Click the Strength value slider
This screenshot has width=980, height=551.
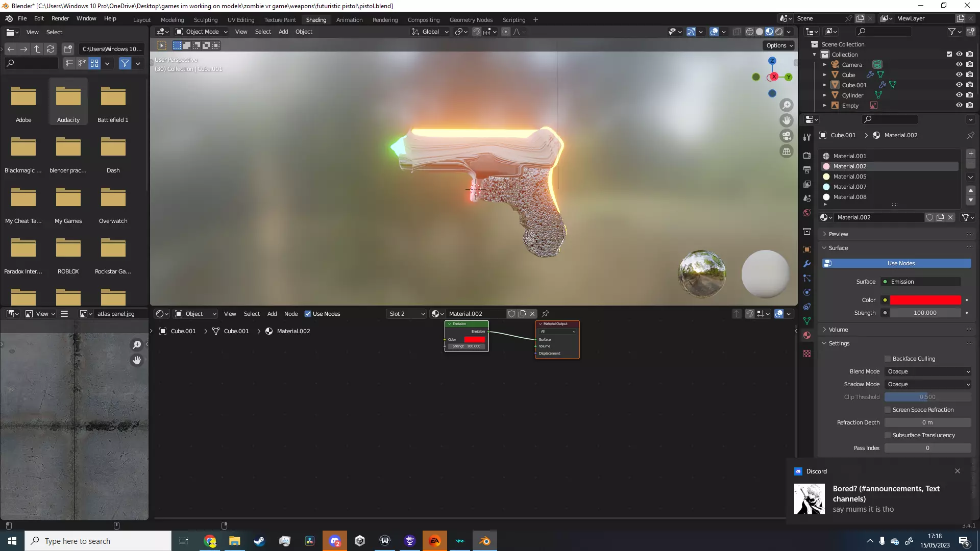click(925, 313)
